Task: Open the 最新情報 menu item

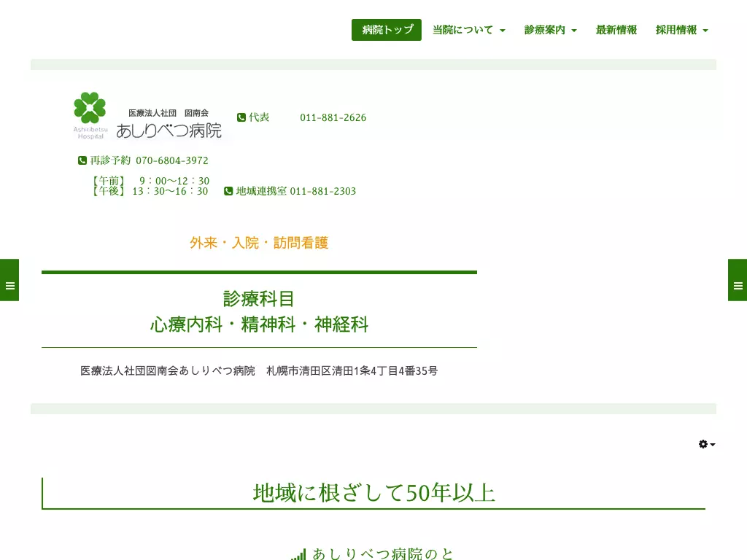Action: point(616,30)
